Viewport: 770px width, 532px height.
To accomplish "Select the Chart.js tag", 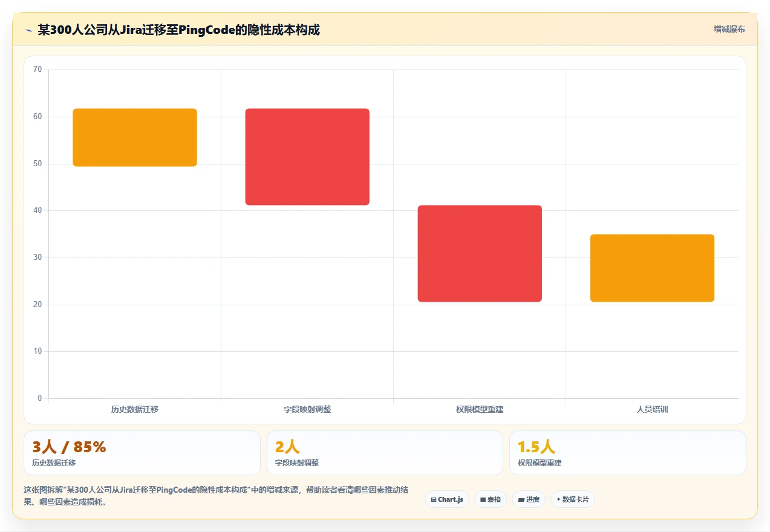I will point(447,499).
